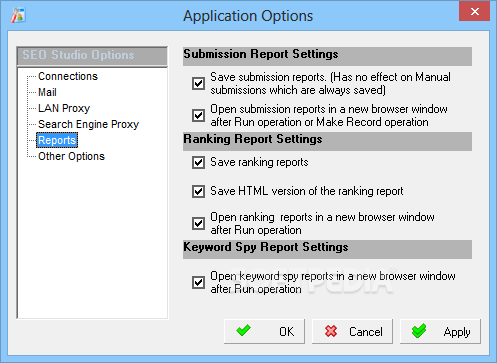This screenshot has height=363, width=497.
Task: Click the Keyword Spy Report Settings heading
Action: tap(327, 249)
